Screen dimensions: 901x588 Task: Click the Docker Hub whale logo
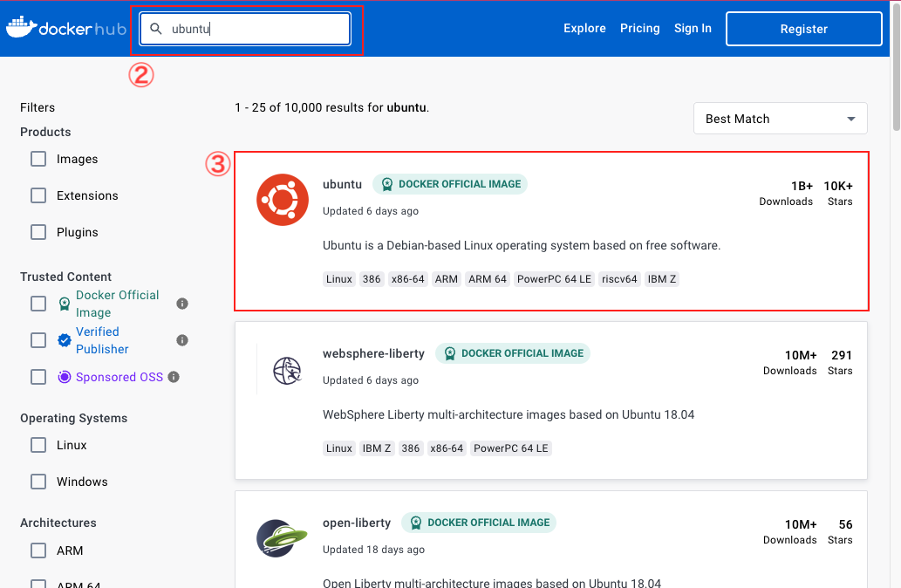22,28
